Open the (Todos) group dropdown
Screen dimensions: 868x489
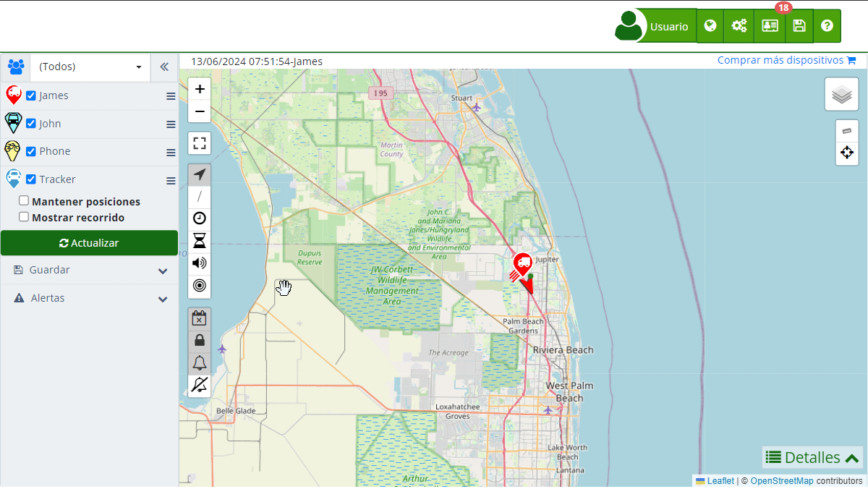90,67
